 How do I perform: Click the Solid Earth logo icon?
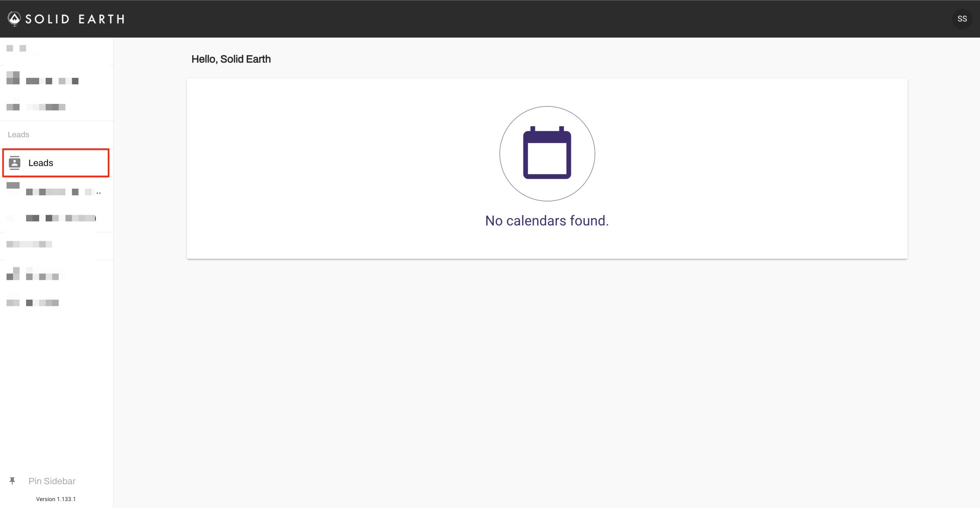click(x=14, y=18)
